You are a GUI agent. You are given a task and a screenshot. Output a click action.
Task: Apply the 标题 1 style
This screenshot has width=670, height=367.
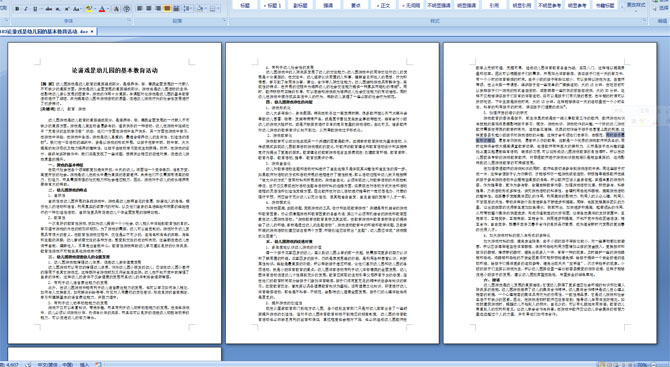pyautogui.click(x=272, y=5)
